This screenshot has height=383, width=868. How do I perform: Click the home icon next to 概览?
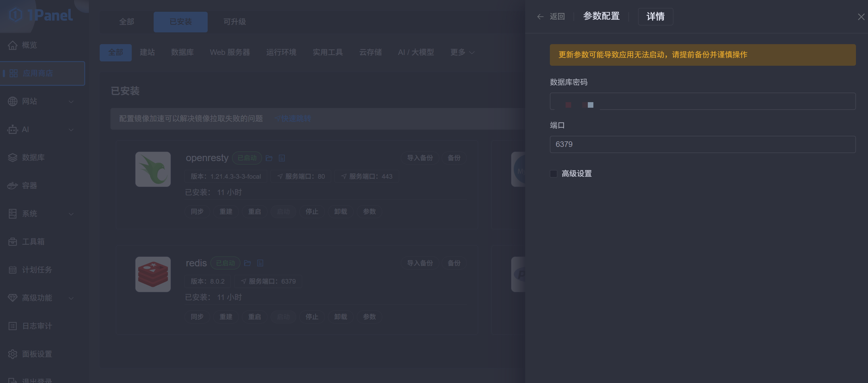(12, 45)
